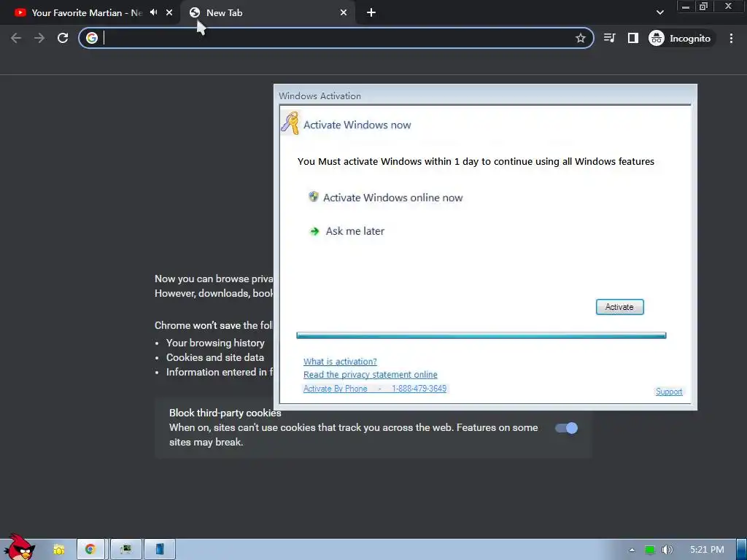
Task: Toggle Block third-party cookies switch
Action: [566, 428]
